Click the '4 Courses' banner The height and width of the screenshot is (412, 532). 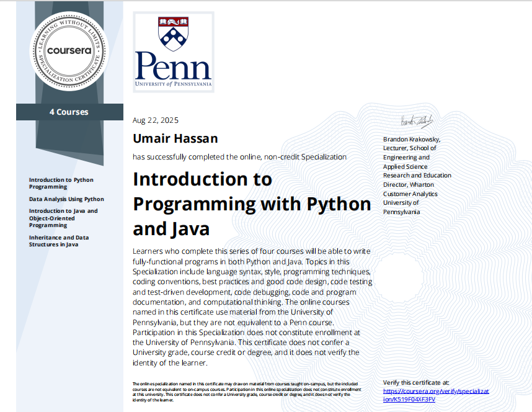pos(69,112)
